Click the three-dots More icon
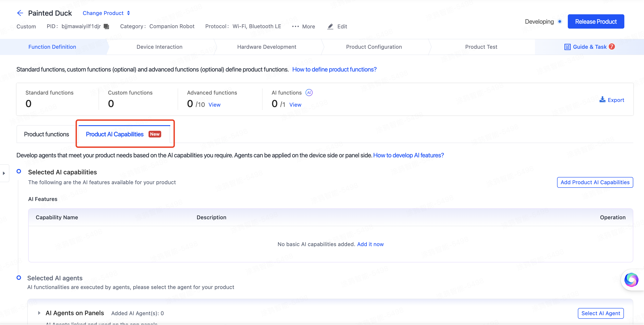 295,26
